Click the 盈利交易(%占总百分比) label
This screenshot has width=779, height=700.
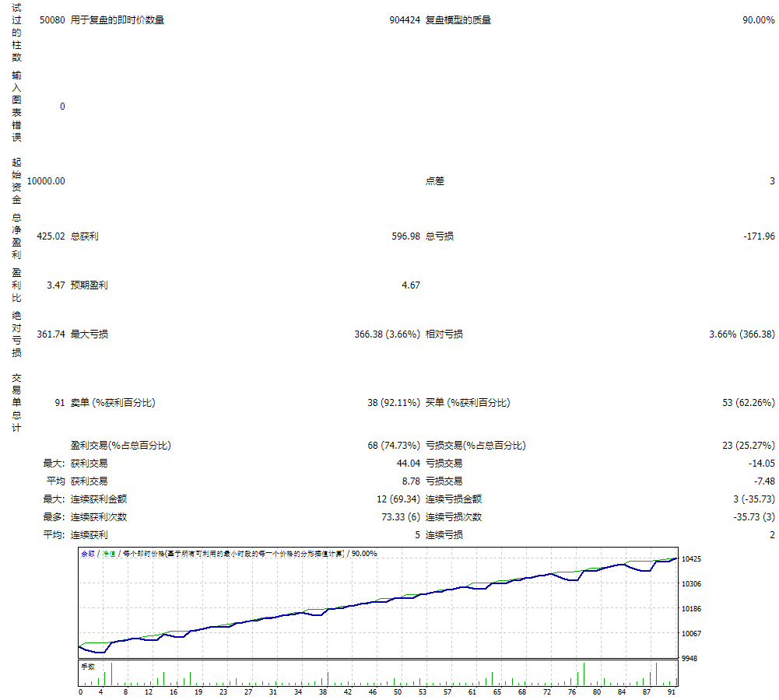pyautogui.click(x=121, y=446)
